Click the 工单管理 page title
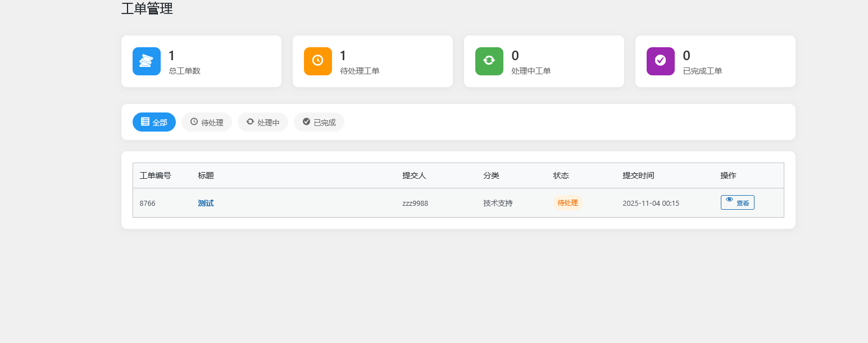The height and width of the screenshot is (343, 868). (x=147, y=8)
